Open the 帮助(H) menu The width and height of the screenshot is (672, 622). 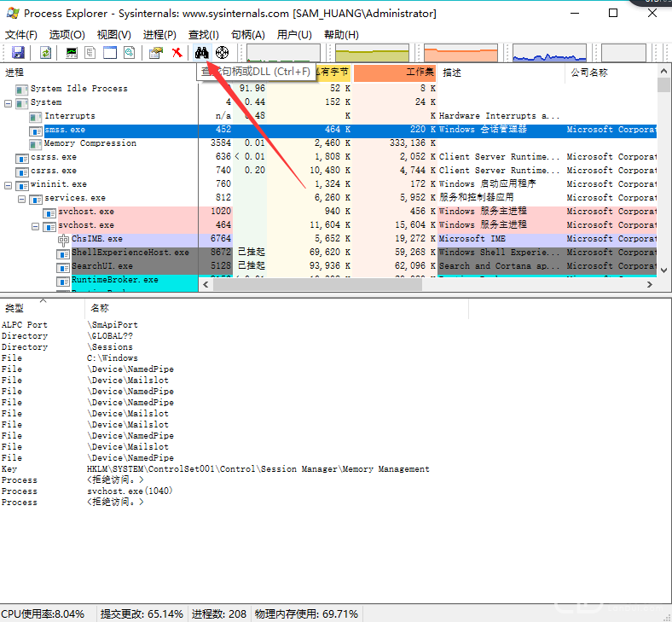pos(341,35)
